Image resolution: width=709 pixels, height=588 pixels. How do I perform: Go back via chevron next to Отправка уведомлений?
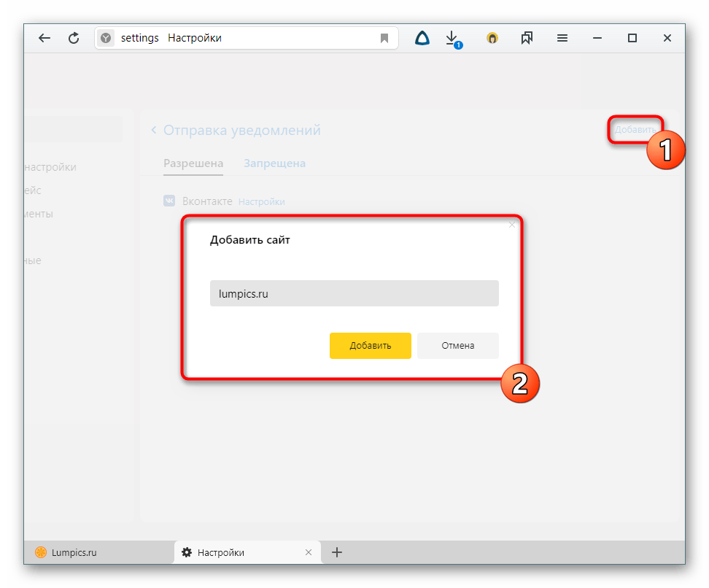(x=154, y=131)
